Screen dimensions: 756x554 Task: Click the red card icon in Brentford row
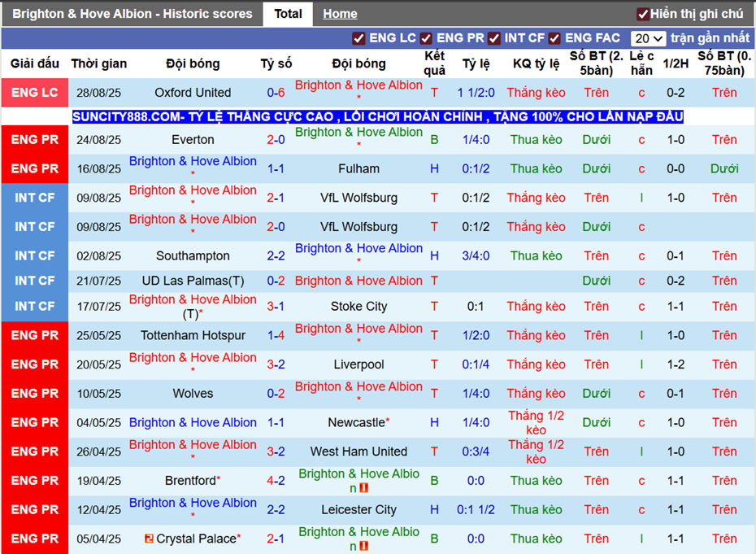(364, 488)
